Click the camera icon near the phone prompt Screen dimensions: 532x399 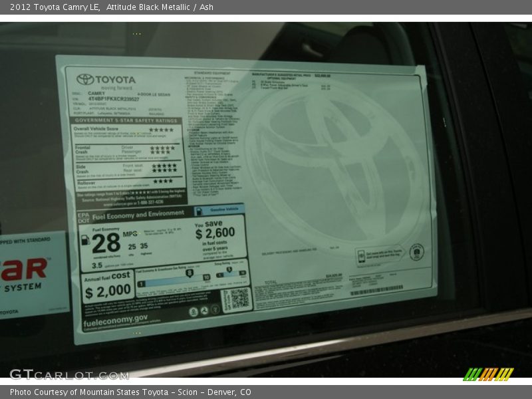tap(416, 253)
